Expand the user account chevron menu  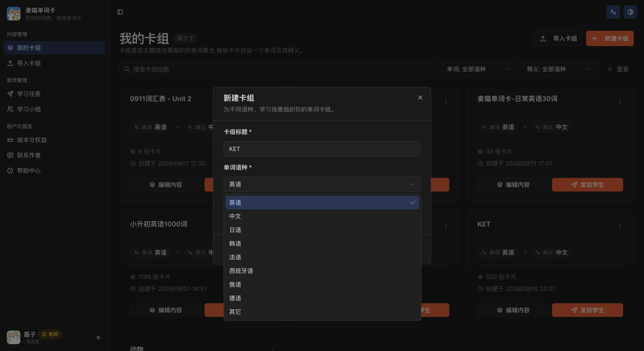pyautogui.click(x=98, y=337)
